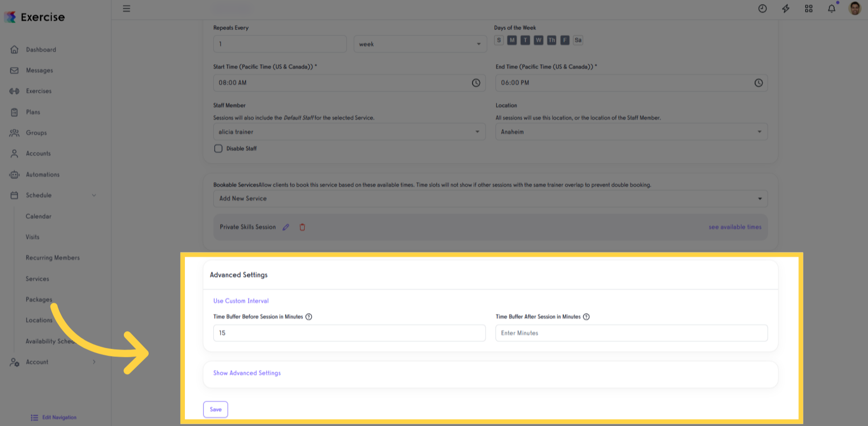This screenshot has width=868, height=426.
Task: Select the Exercises icon in the sidebar
Action: click(14, 91)
